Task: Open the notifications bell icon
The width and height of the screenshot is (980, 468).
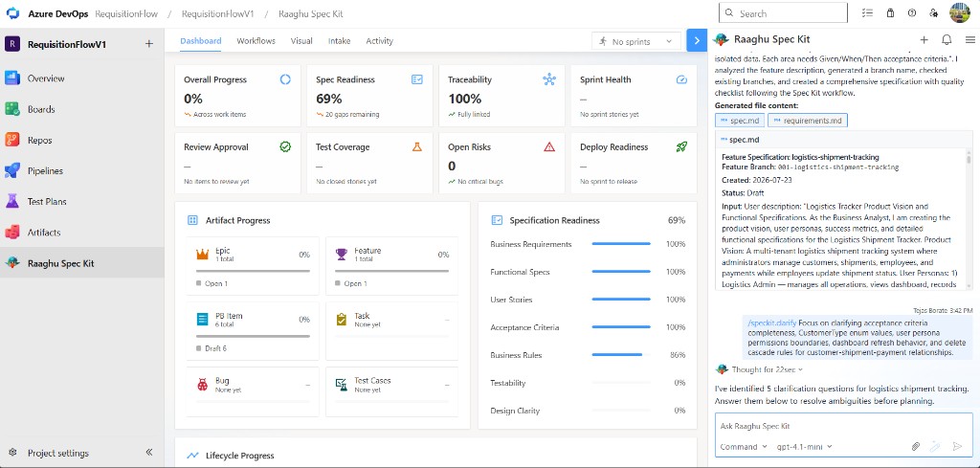Action: click(x=947, y=40)
